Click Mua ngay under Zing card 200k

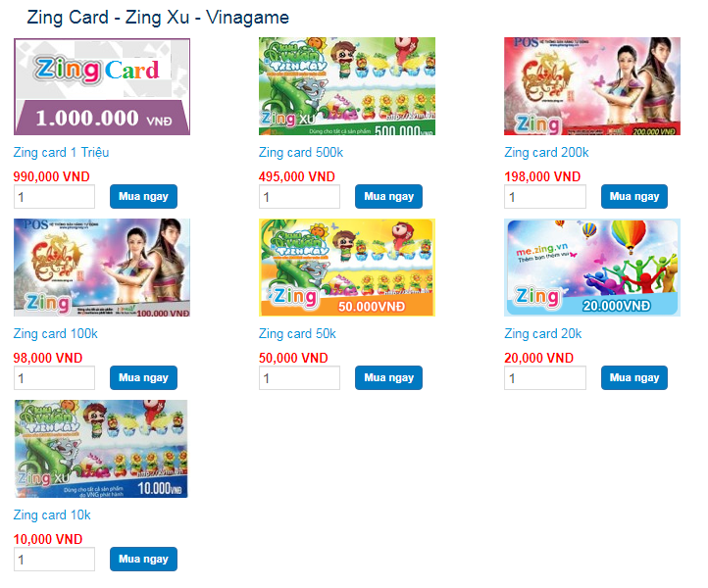point(633,196)
